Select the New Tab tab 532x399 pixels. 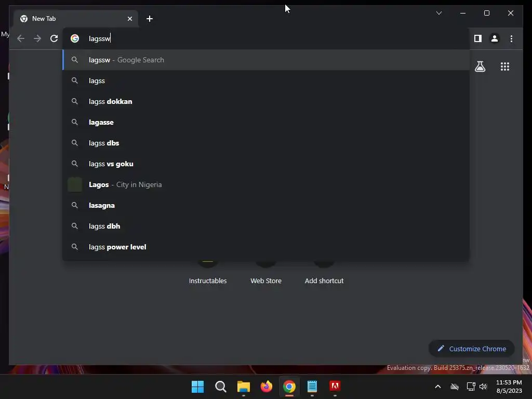tap(76, 19)
